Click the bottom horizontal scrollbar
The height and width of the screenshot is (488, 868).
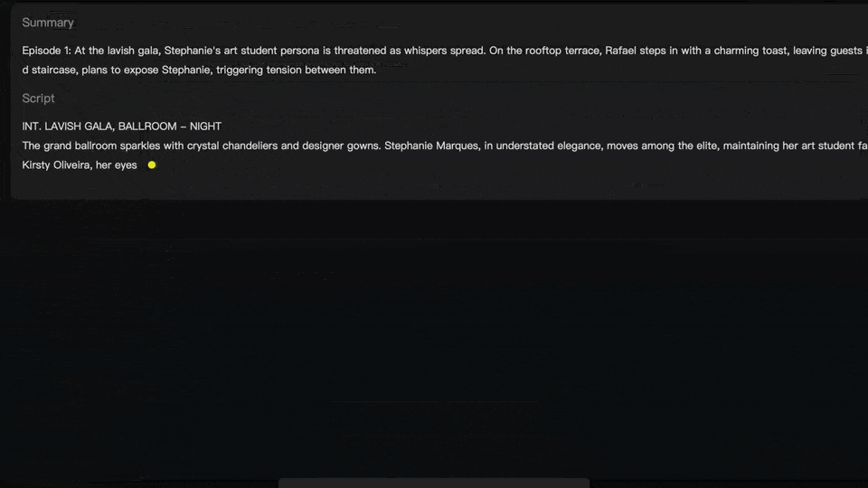[x=434, y=483]
